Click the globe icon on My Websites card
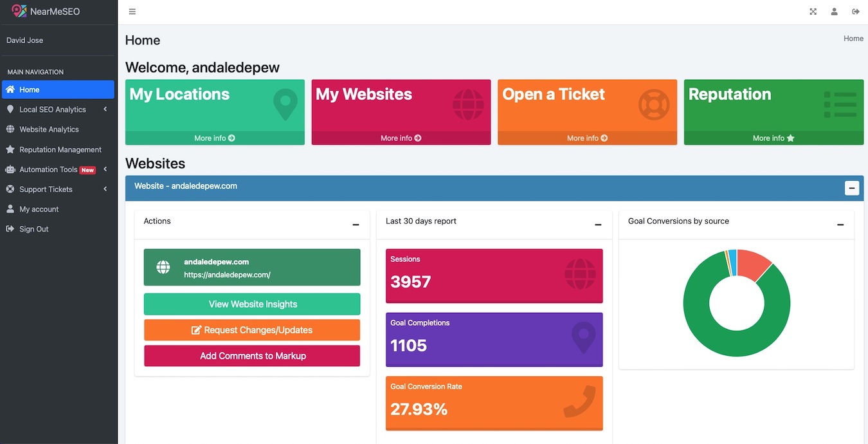The height and width of the screenshot is (444, 868). tap(468, 104)
